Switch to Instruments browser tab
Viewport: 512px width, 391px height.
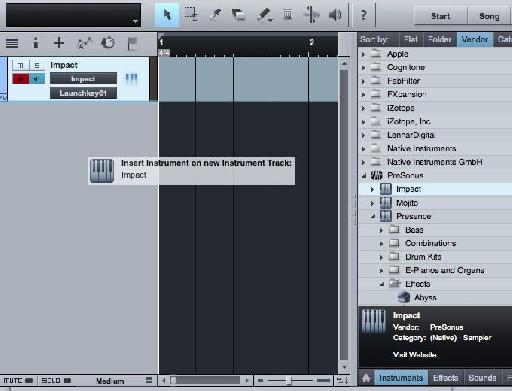pyautogui.click(x=401, y=378)
